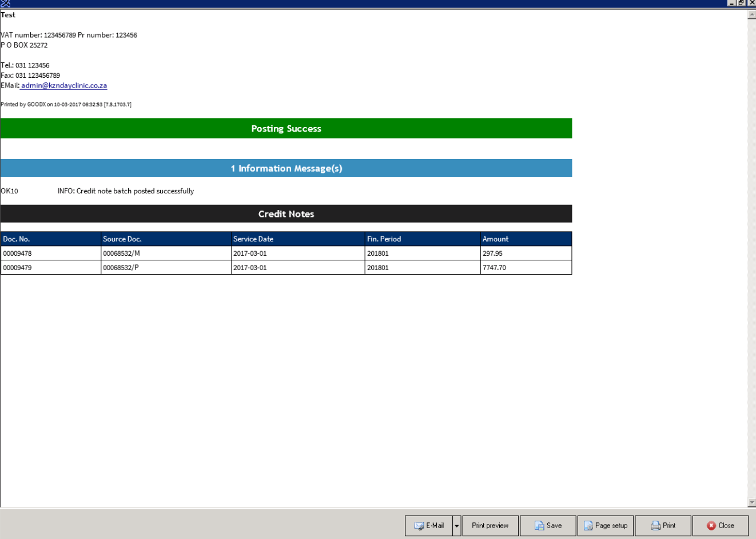
Task: Click the Save button
Action: click(547, 525)
